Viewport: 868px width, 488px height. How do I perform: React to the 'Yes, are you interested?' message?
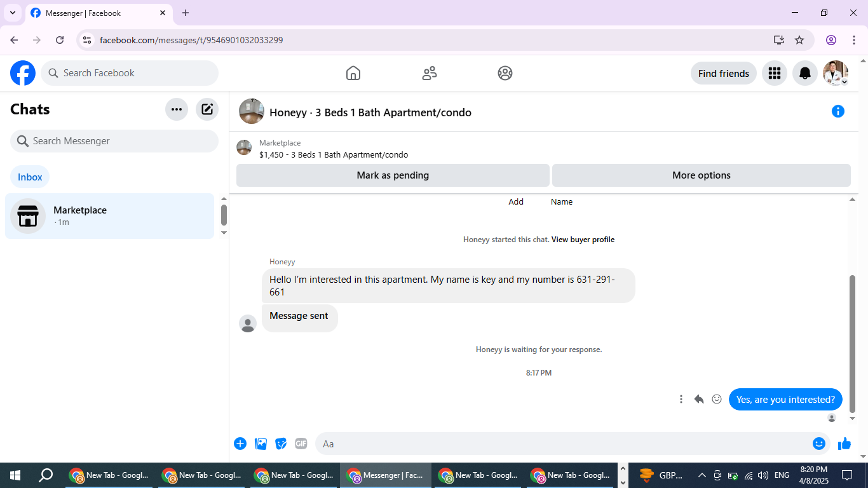tap(717, 399)
